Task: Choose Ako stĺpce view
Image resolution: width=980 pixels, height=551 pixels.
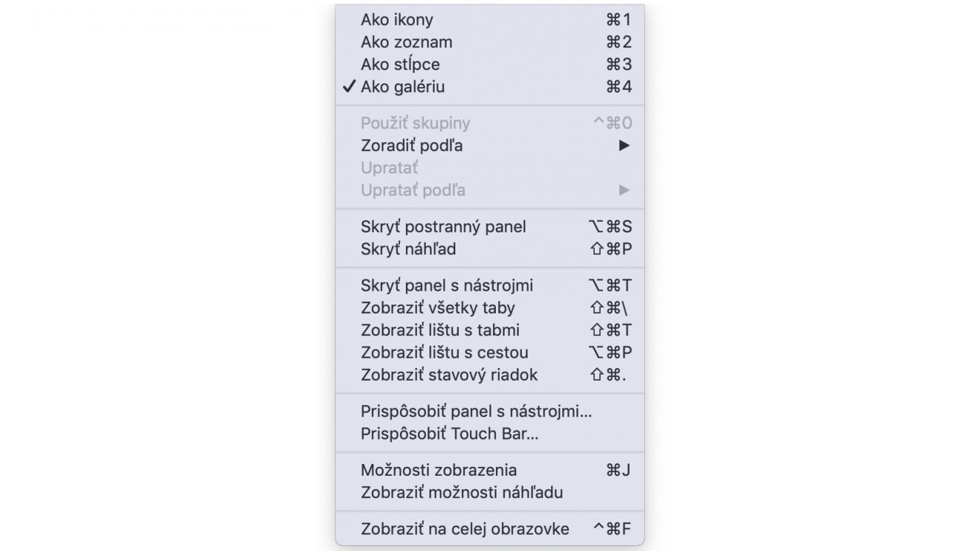Action: [490, 64]
